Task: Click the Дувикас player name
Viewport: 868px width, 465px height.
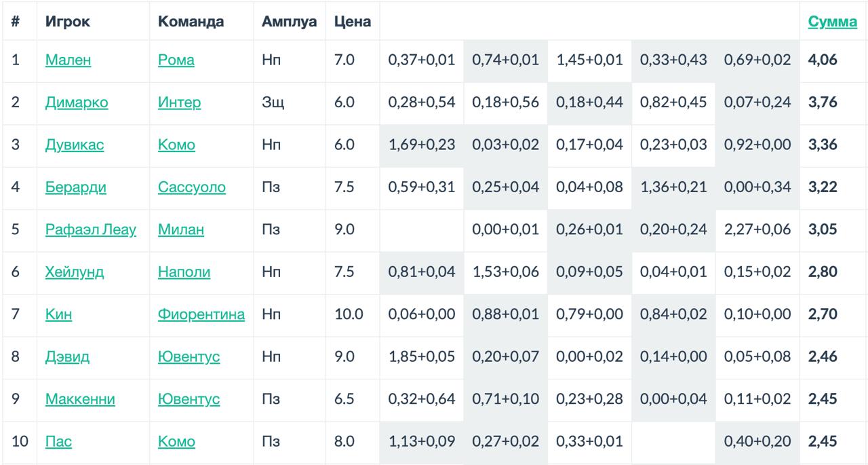Action: (75, 145)
